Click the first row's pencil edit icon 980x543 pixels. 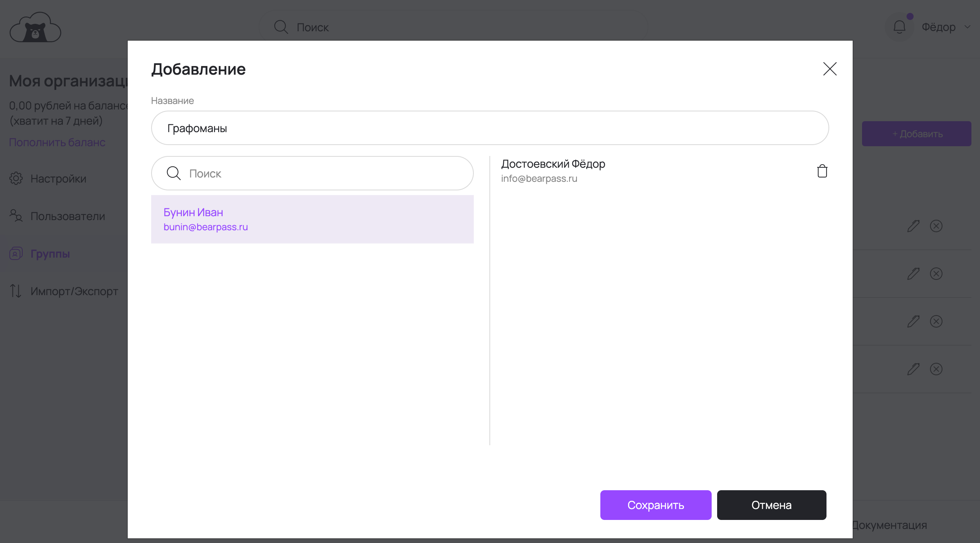click(913, 226)
